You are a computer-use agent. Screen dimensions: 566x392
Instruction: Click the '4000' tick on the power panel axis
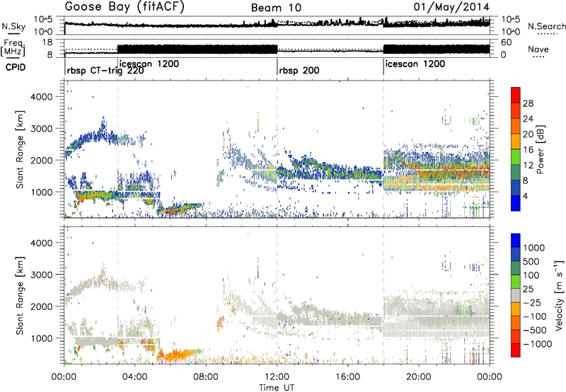coord(41,97)
